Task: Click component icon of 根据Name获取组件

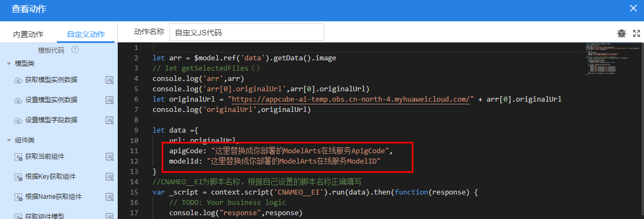Action: click(x=18, y=197)
